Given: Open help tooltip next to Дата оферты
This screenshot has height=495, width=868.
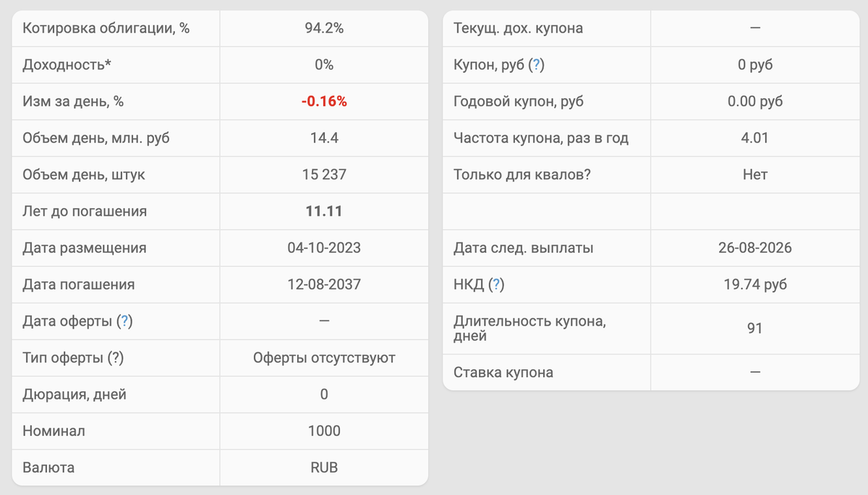Looking at the screenshot, I should coord(124,322).
